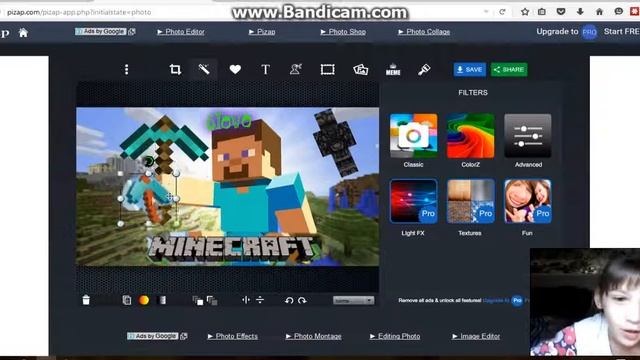This screenshot has width=640, height=360.
Task: Duplicate the selected object
Action: (x=127, y=300)
